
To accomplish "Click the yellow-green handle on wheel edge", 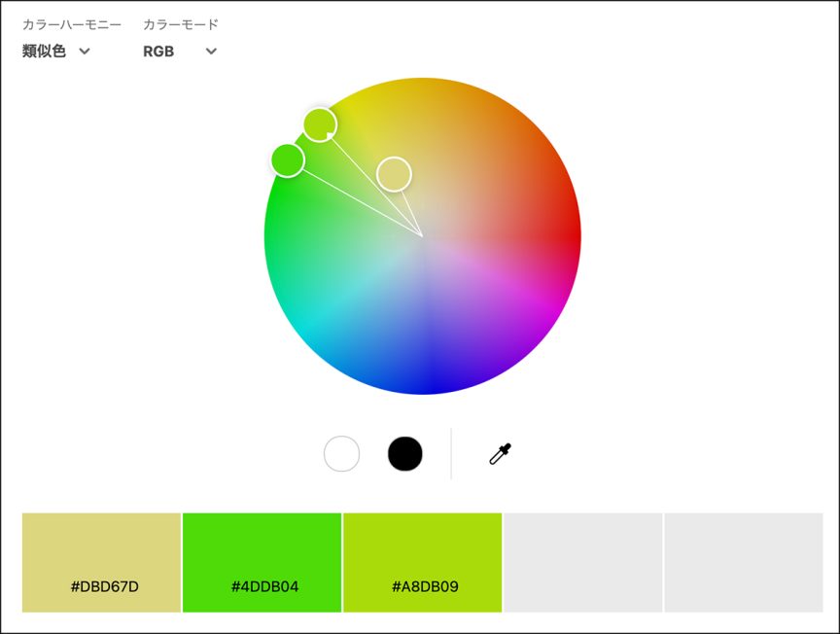I will (320, 124).
